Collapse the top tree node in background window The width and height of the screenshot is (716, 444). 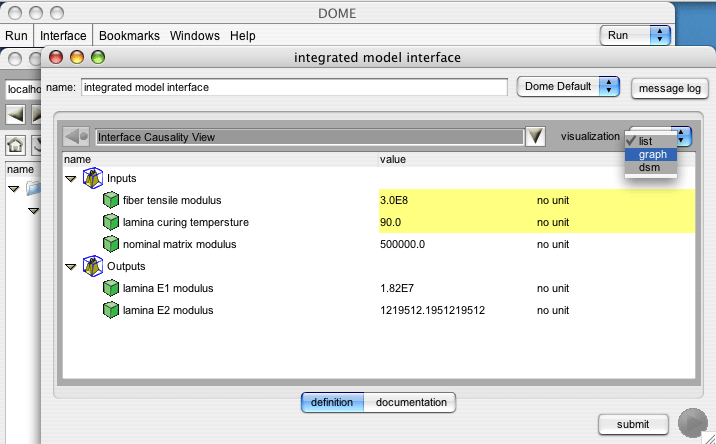[14, 189]
